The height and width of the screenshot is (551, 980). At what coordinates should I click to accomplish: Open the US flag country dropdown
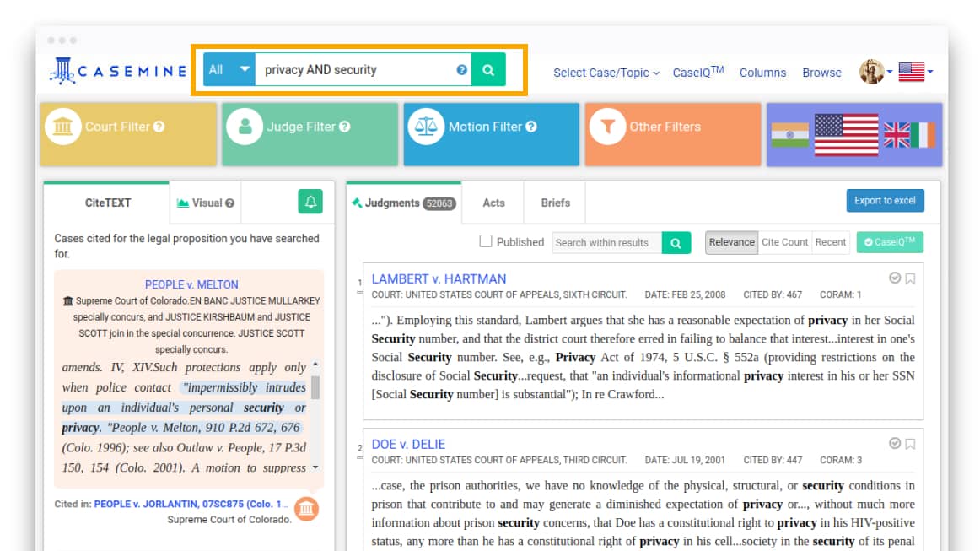[x=915, y=73]
